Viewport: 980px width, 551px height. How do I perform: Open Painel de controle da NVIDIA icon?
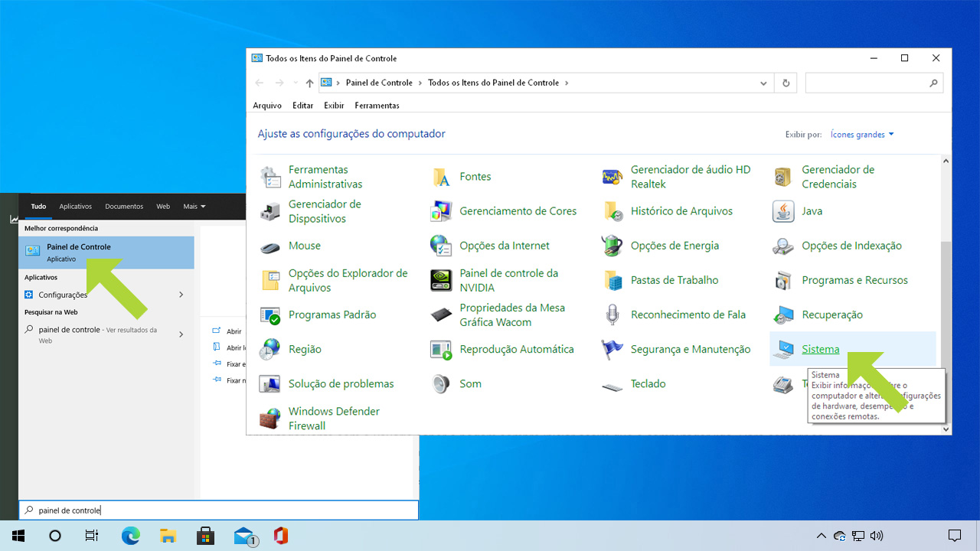[442, 280]
